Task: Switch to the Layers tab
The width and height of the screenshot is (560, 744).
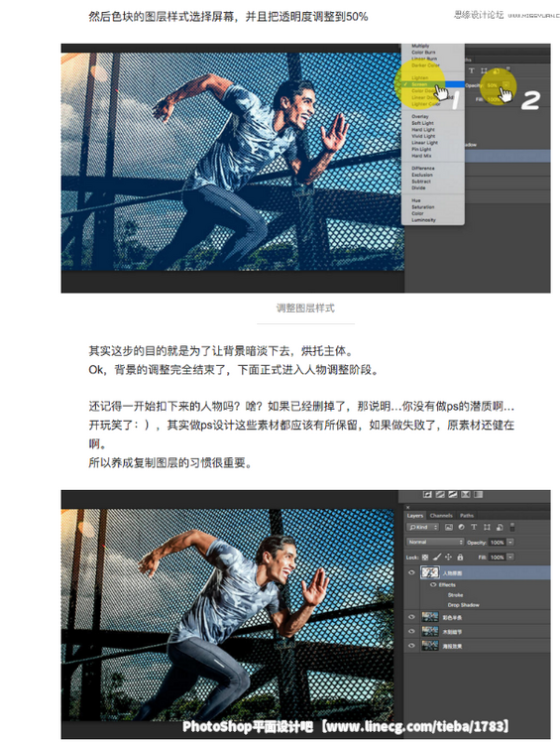Action: tap(415, 515)
